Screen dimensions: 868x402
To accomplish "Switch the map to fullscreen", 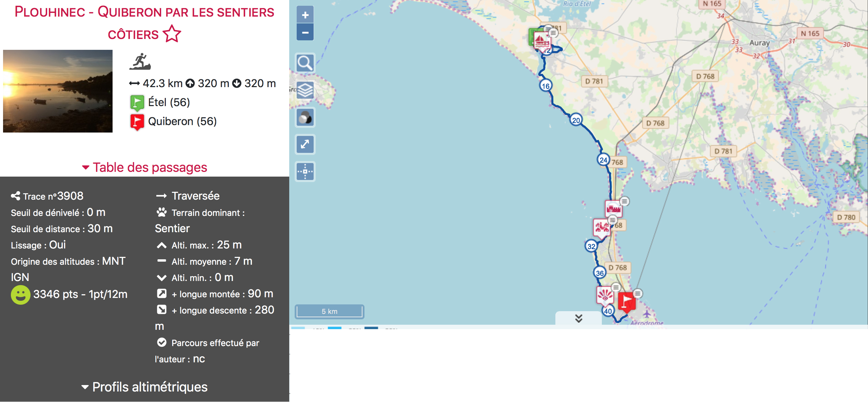I will click(x=305, y=144).
